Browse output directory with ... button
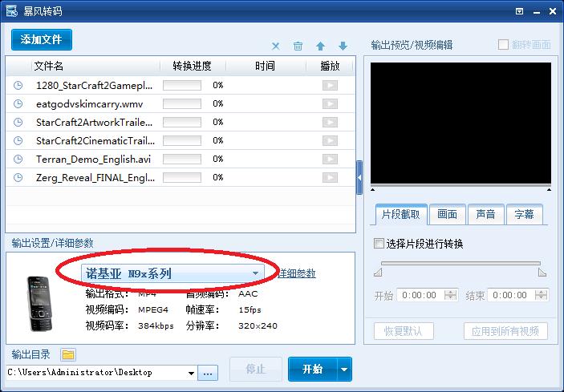564x392 pixels. coord(208,373)
